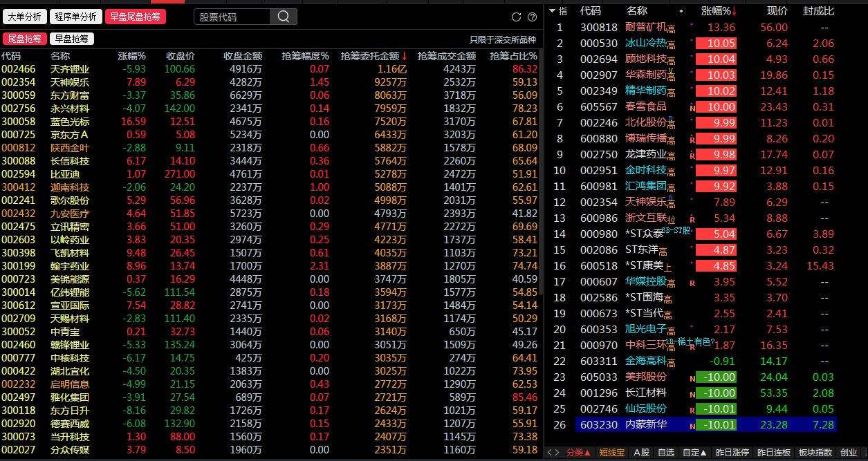Click the N marker on 内蒙新华 row
Image resolution: width=868 pixels, height=461 pixels.
coord(692,426)
